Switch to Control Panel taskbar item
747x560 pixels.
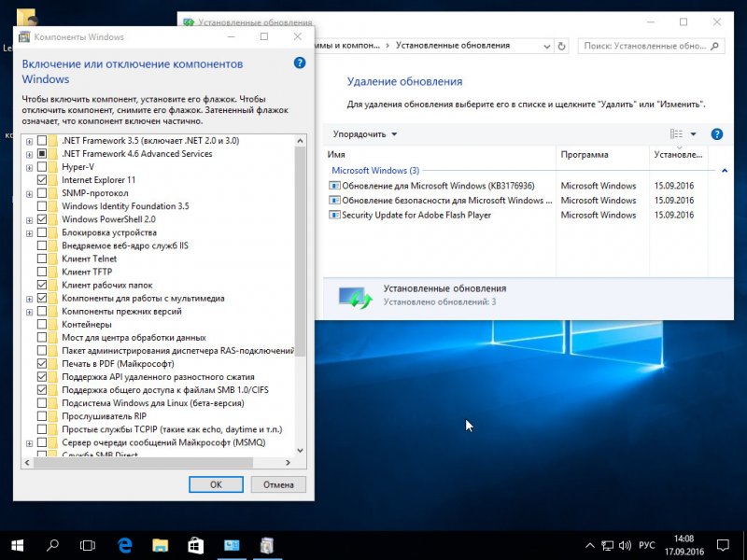(x=232, y=545)
